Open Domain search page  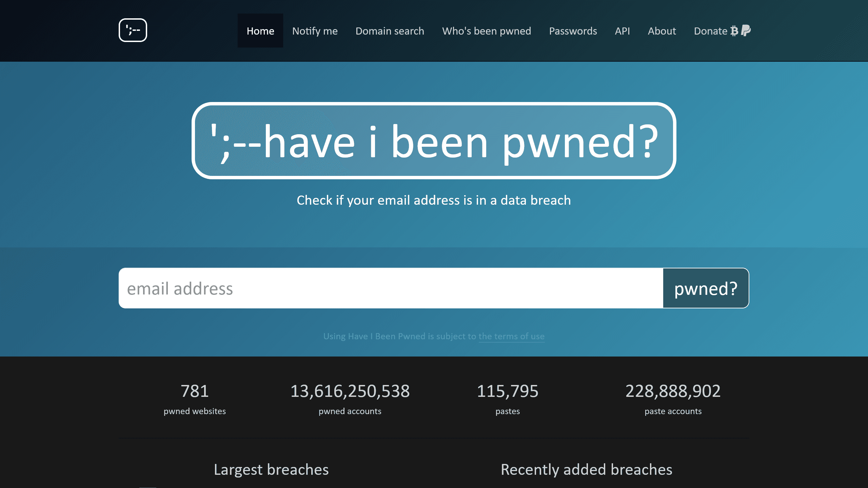(390, 30)
